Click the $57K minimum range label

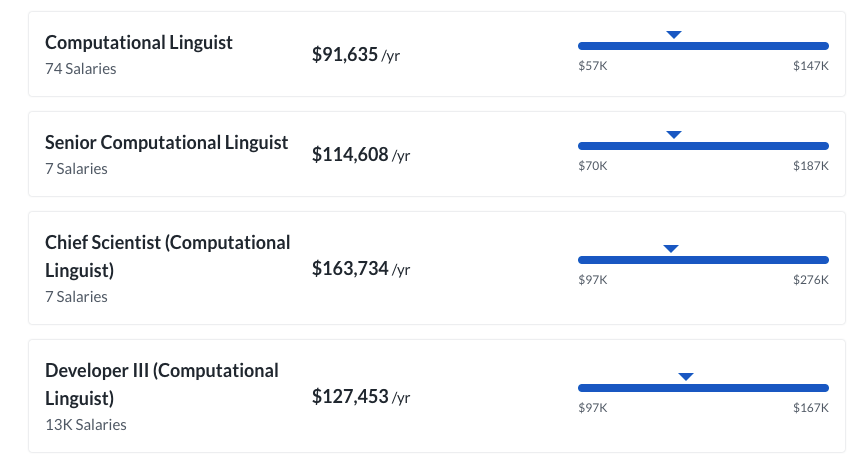click(592, 65)
